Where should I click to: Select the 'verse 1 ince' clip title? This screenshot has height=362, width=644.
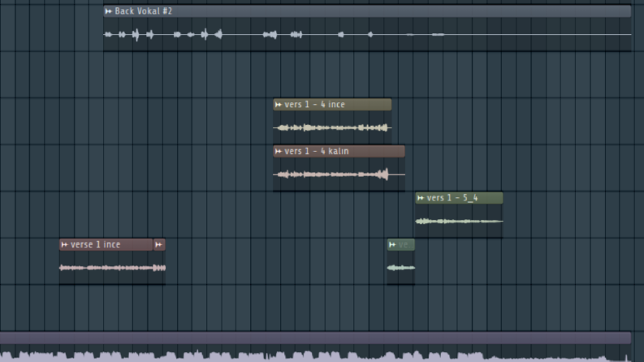[x=95, y=245]
